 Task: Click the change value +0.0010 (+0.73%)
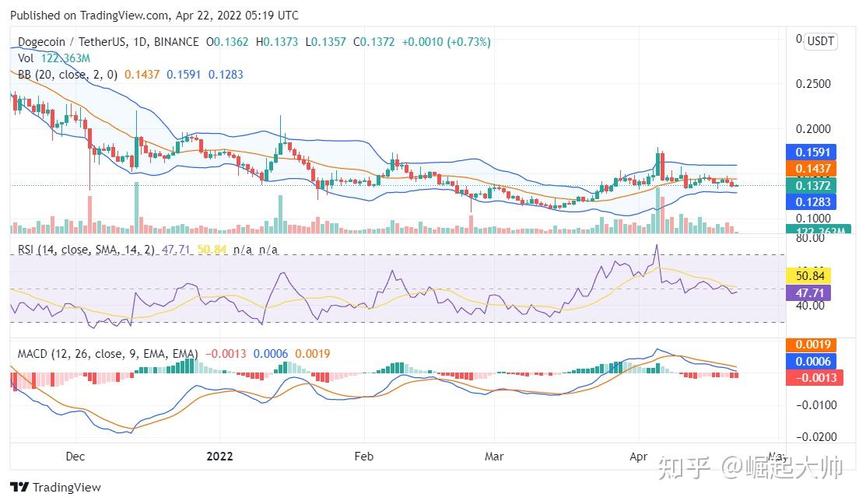point(447,42)
